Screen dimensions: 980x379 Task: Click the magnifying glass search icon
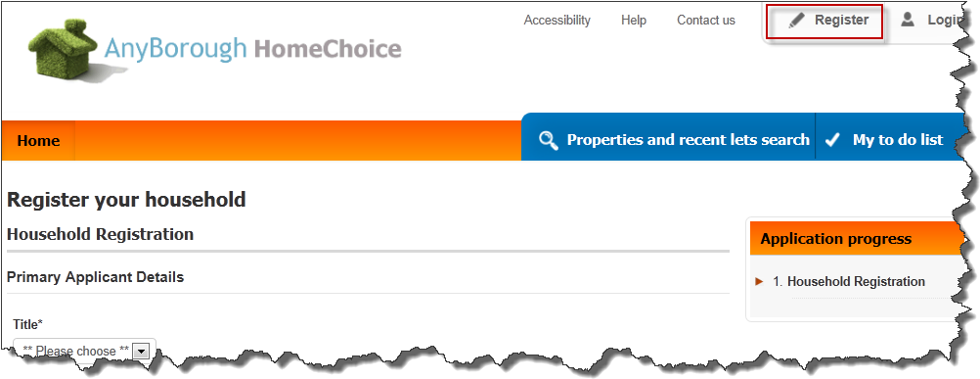coord(548,141)
